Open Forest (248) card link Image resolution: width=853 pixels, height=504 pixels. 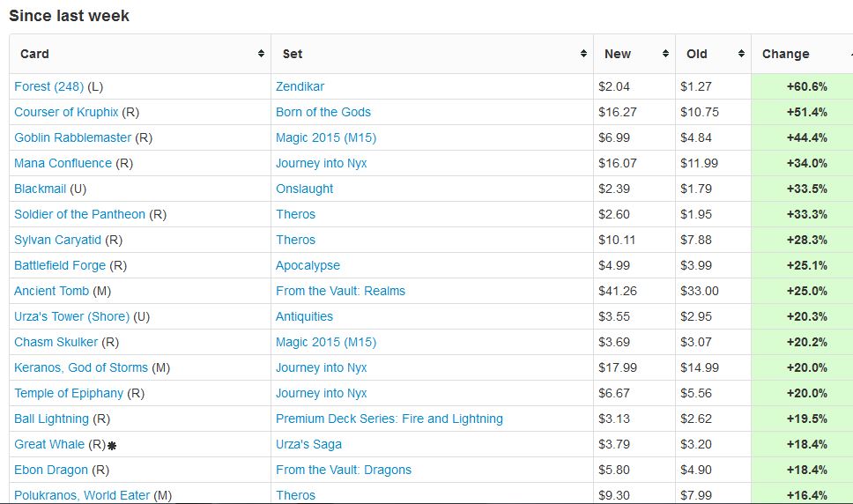point(48,86)
